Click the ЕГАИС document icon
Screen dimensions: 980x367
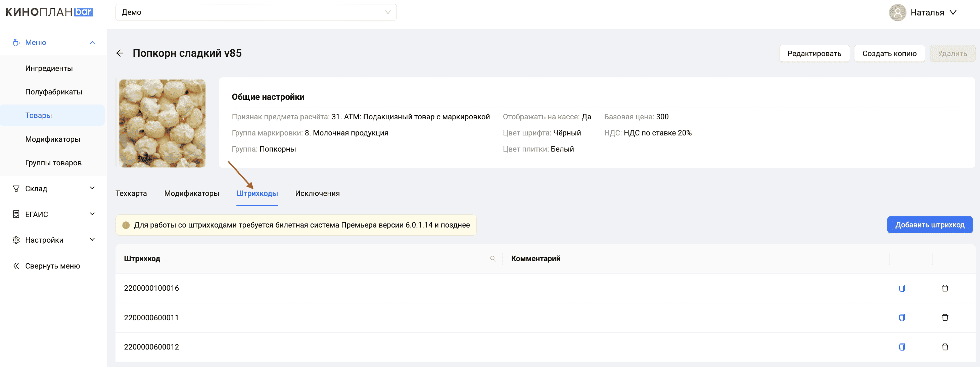[x=16, y=214]
